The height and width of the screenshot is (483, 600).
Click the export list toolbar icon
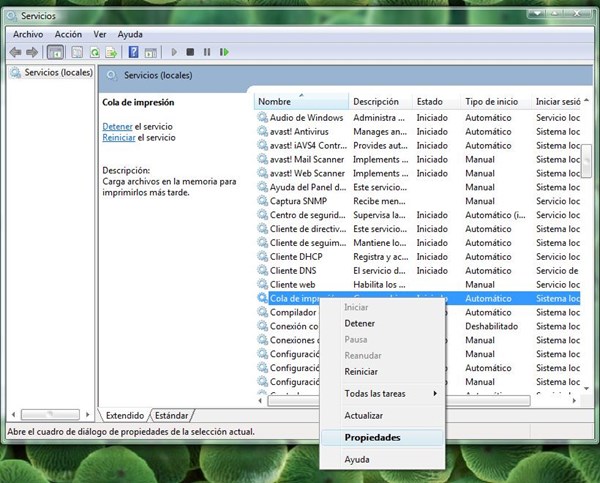tap(112, 52)
